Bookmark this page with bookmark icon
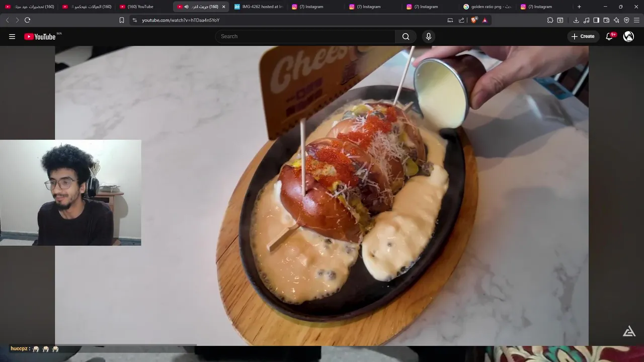644x362 pixels. (121, 20)
